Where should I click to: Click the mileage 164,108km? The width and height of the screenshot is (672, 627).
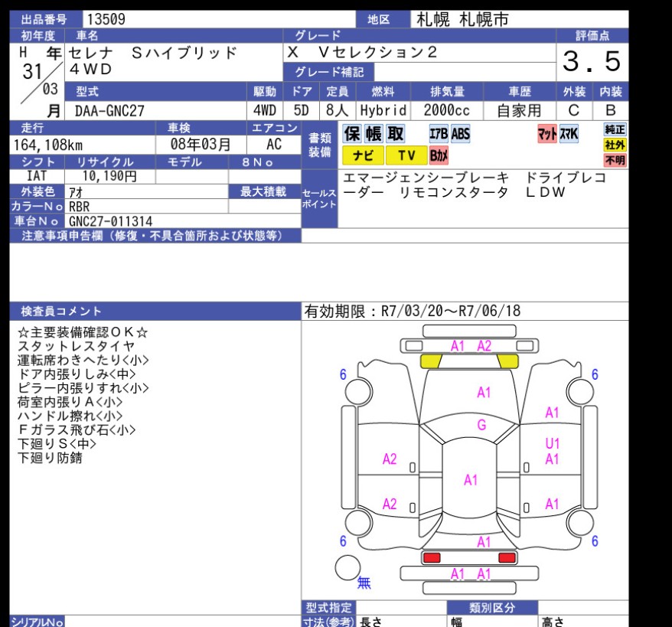coord(48,145)
